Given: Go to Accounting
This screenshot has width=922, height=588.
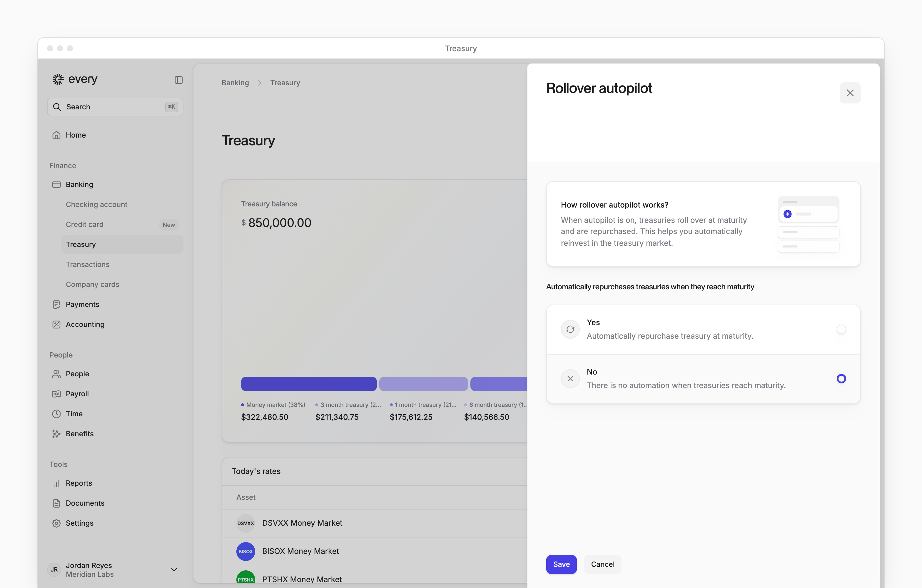Looking at the screenshot, I should 115,324.
